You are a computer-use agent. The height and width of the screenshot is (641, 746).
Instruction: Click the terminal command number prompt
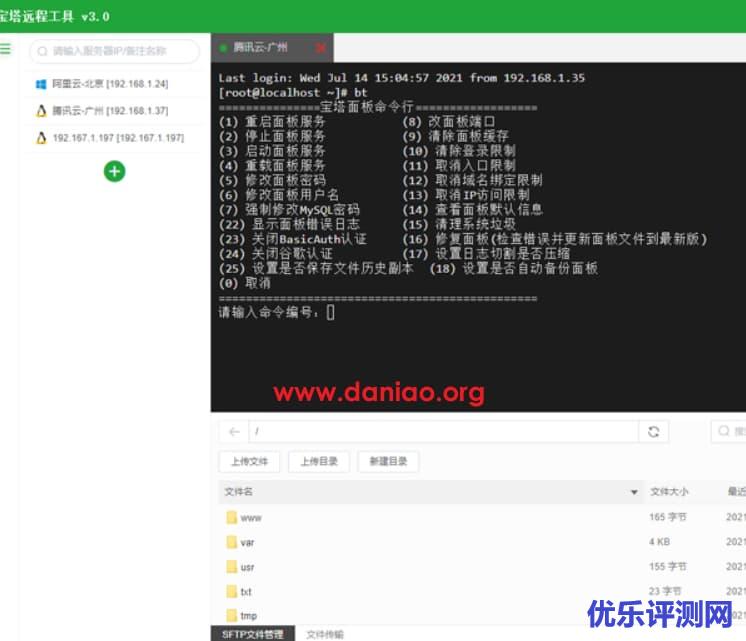[x=276, y=313]
